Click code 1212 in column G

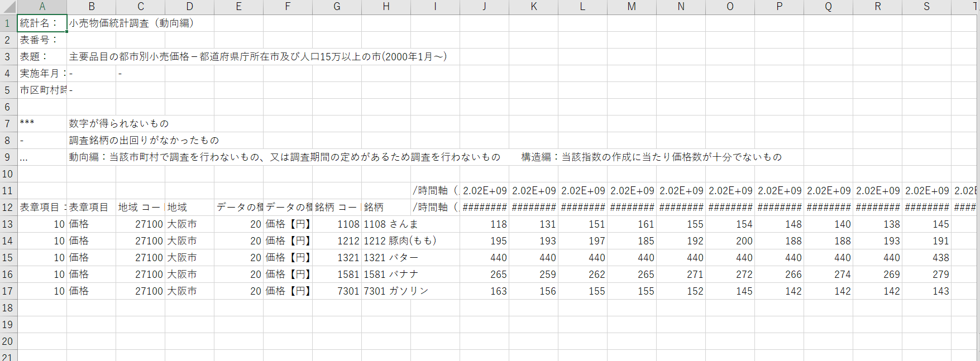[337, 241]
